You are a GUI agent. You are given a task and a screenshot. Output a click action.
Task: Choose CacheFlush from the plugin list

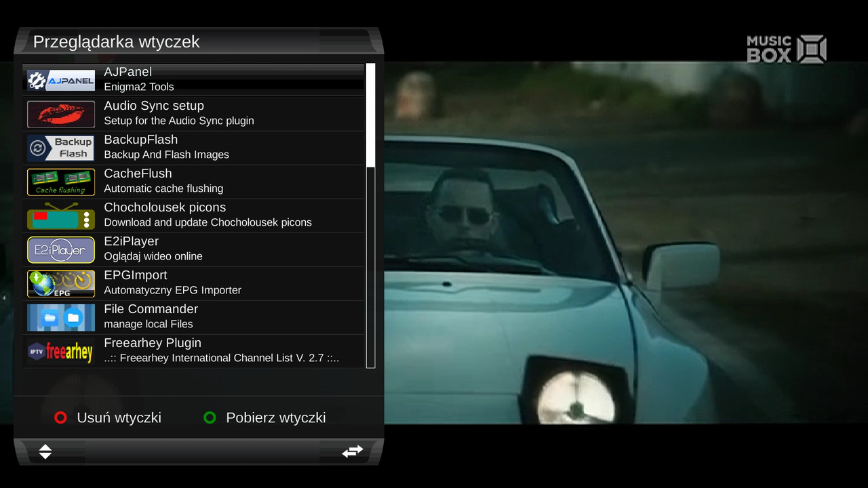[138, 174]
